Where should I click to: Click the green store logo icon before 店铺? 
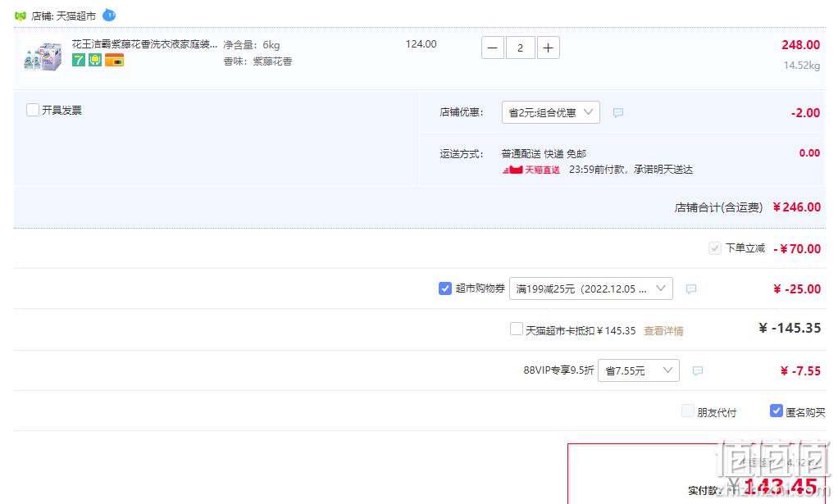[x=20, y=16]
